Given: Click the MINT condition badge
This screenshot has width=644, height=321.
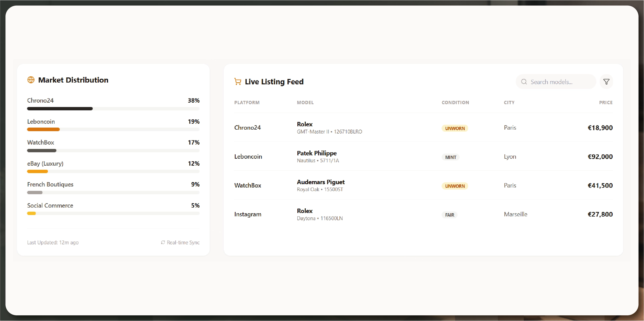Looking at the screenshot, I should [450, 157].
